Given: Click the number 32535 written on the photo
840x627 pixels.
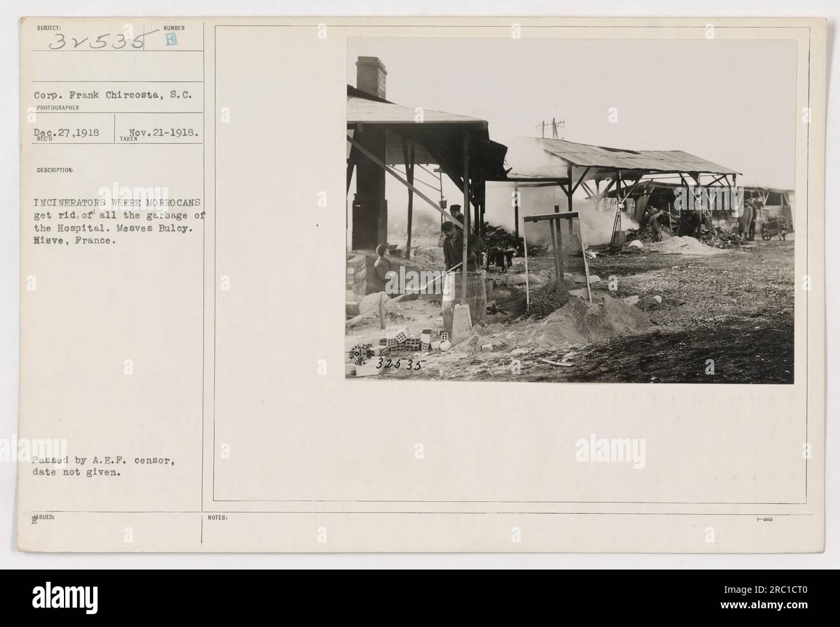Looking at the screenshot, I should click(x=399, y=365).
